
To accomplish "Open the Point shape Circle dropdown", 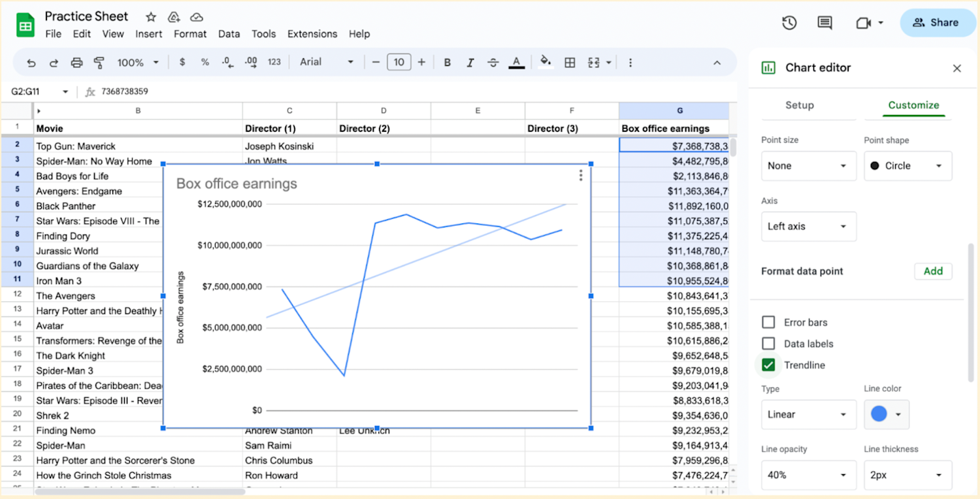I will pyautogui.click(x=908, y=166).
